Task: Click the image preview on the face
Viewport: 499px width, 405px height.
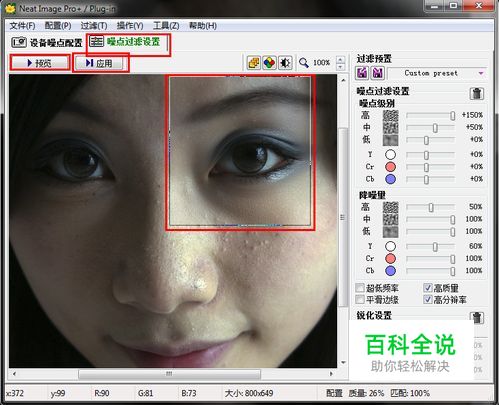Action: (173, 221)
